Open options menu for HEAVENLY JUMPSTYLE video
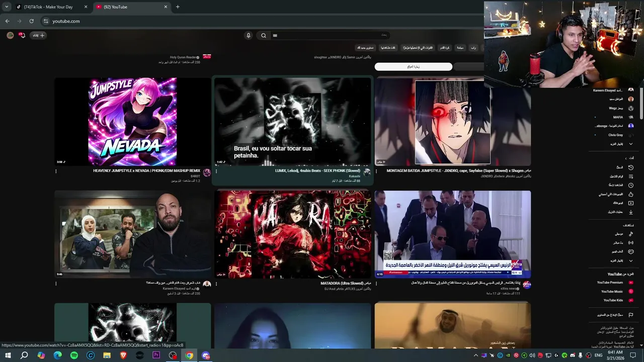This screenshot has width=644, height=362. coord(56,171)
